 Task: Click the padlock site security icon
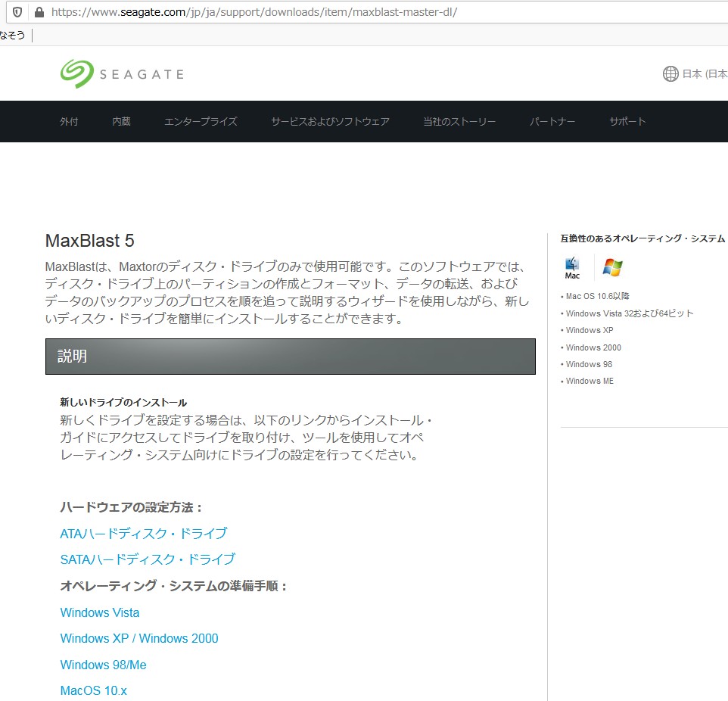pyautogui.click(x=39, y=11)
